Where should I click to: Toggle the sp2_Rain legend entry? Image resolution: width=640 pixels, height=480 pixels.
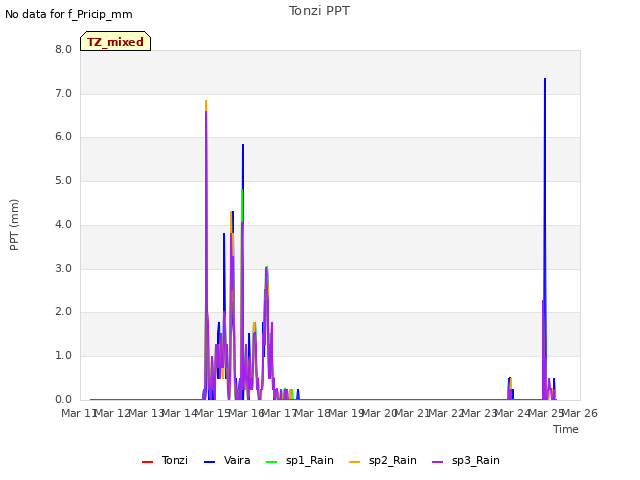pos(383,460)
